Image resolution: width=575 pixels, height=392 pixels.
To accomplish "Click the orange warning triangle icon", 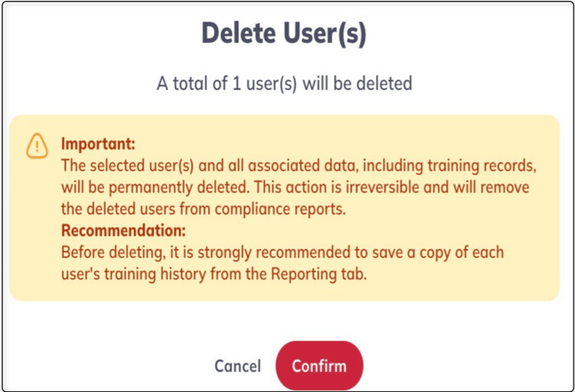I will tap(37, 146).
